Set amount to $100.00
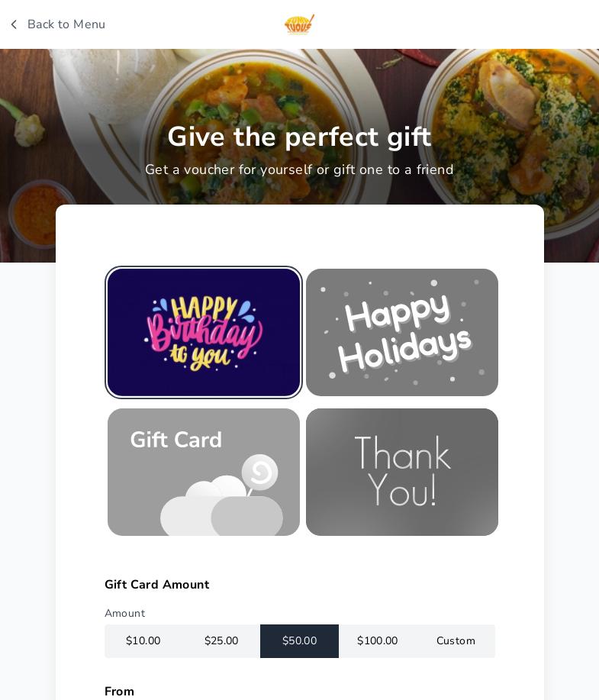 tap(378, 640)
